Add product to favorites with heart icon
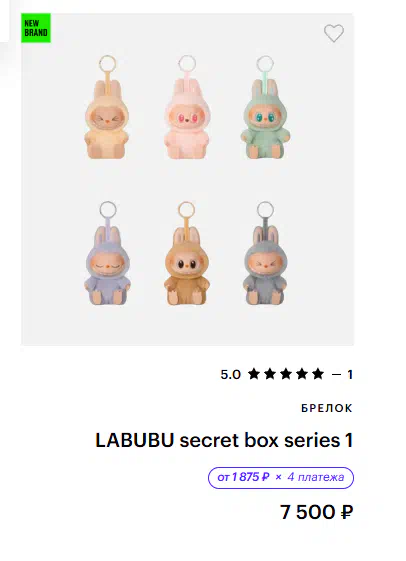406x561 pixels. coord(334,33)
